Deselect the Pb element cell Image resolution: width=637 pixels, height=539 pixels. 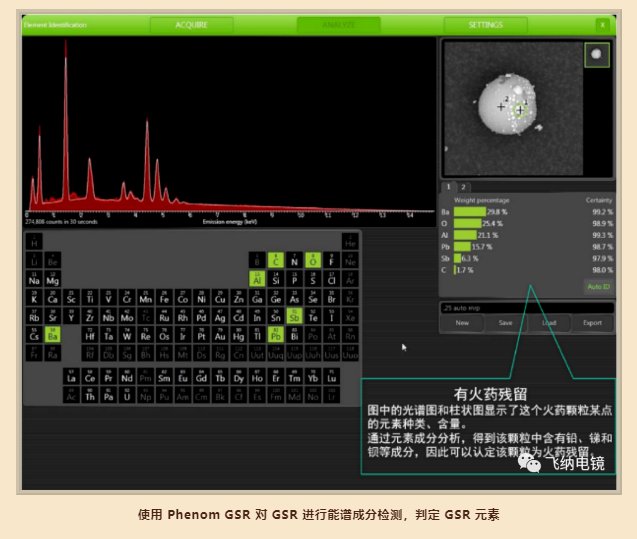(x=277, y=336)
